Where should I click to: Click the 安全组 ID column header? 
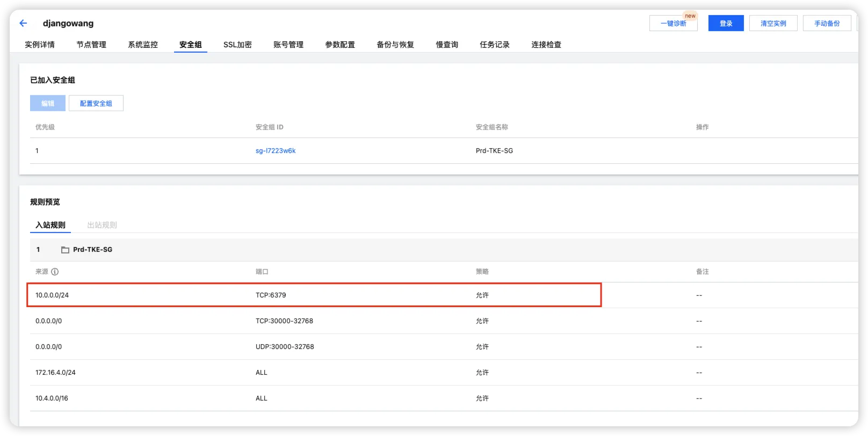point(269,127)
